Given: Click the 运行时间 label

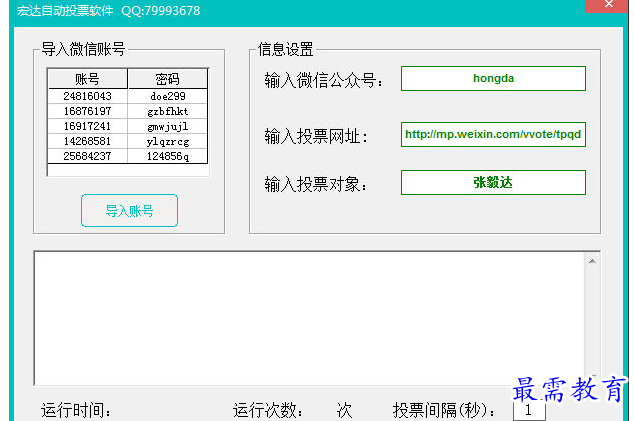Looking at the screenshot, I should (x=76, y=410).
